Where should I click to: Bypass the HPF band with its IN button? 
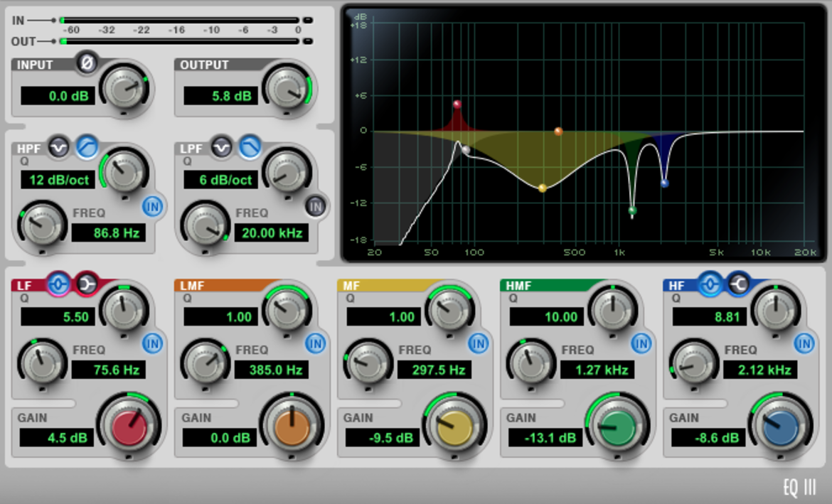pyautogui.click(x=153, y=206)
